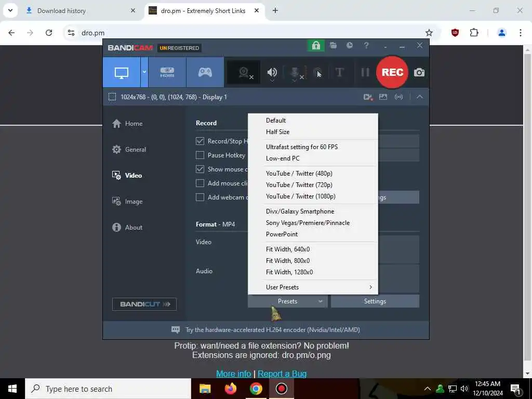The image size is (532, 399).
Task: Select Fit Width, 640x0 preset
Action: [x=313, y=249]
